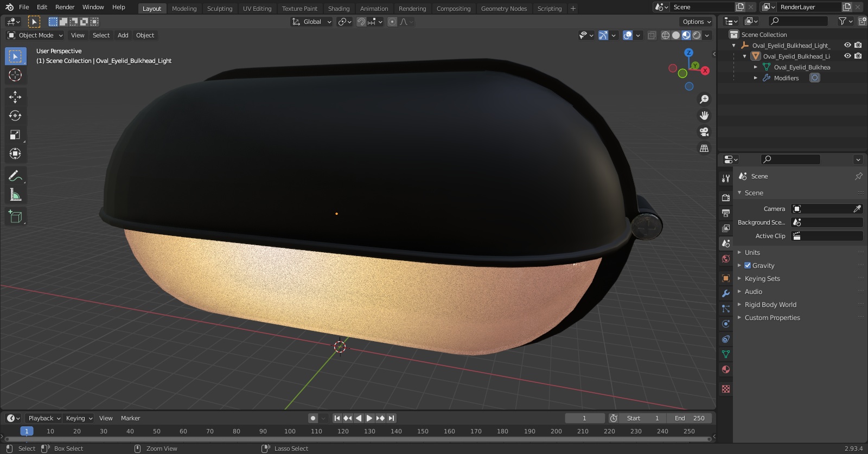868x454 pixels.
Task: Toggle X-ray display in viewport header
Action: (652, 35)
